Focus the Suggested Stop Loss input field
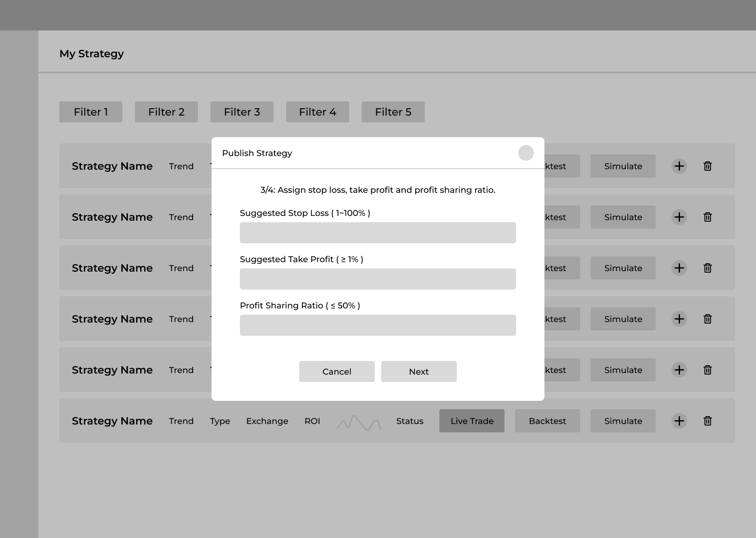Viewport: 756px width, 538px height. pos(377,233)
